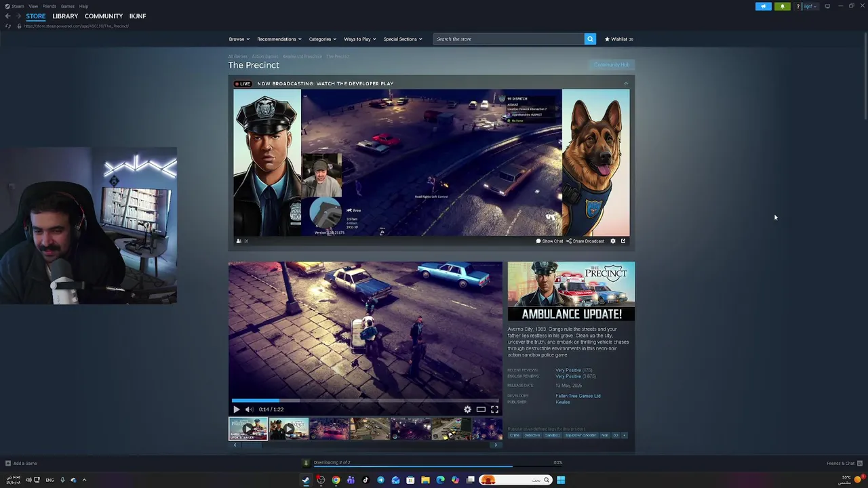Click the blue search magnifier button
The image size is (868, 488).
590,39
